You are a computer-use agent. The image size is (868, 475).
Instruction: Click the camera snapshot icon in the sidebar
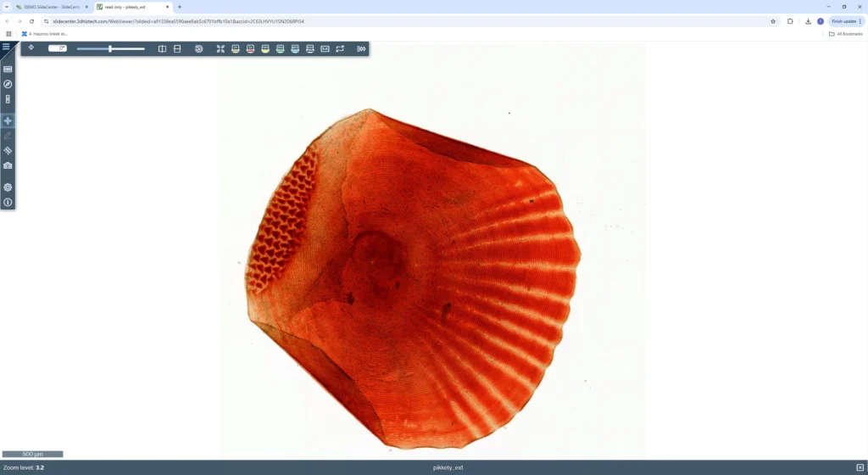(x=8, y=165)
